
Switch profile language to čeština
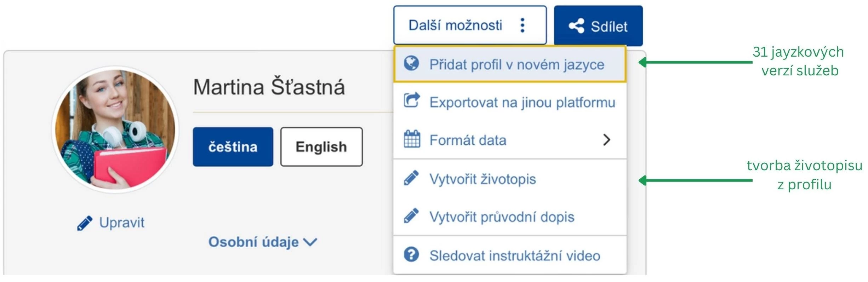(x=233, y=147)
